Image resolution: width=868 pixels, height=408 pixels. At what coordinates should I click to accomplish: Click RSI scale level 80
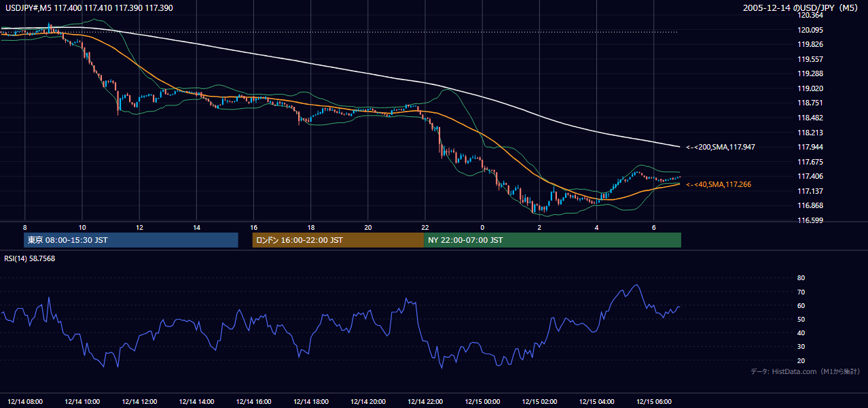(x=801, y=278)
